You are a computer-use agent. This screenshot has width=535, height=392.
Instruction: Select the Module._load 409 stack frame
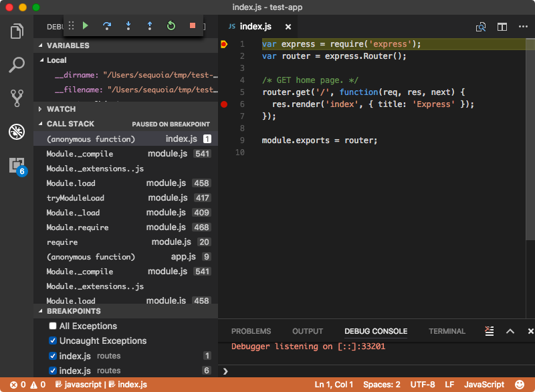(126, 213)
